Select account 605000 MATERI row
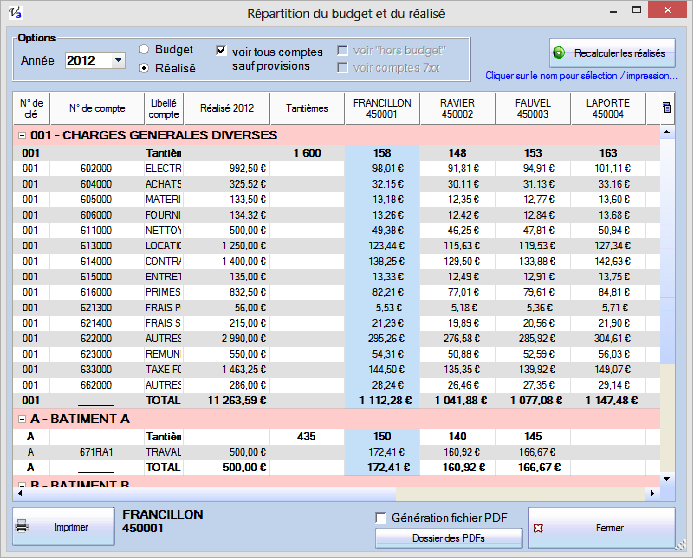The image size is (694, 559). pos(336,200)
